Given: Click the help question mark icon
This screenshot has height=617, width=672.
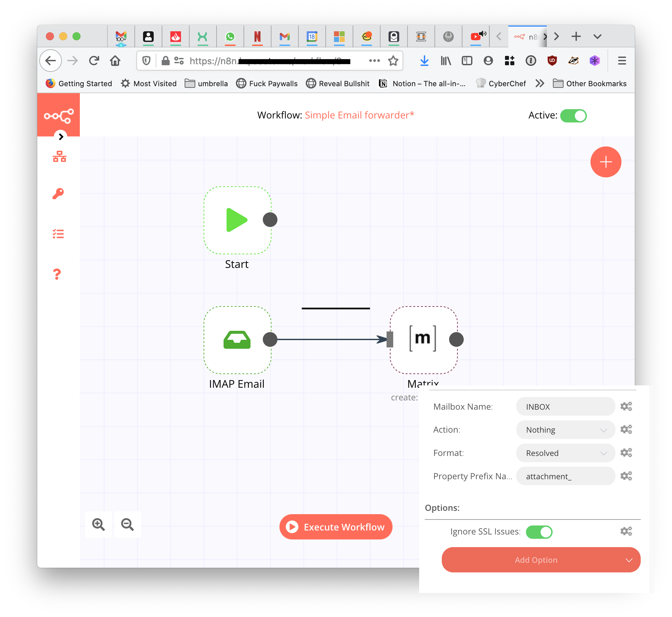Looking at the screenshot, I should (57, 274).
